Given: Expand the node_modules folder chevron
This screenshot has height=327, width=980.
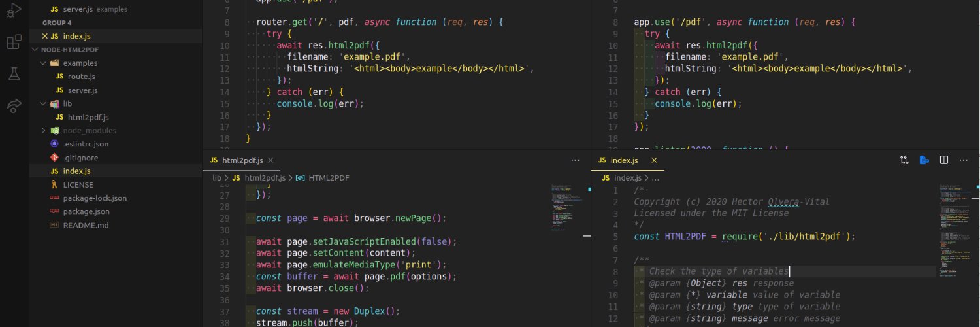Looking at the screenshot, I should click(x=44, y=131).
